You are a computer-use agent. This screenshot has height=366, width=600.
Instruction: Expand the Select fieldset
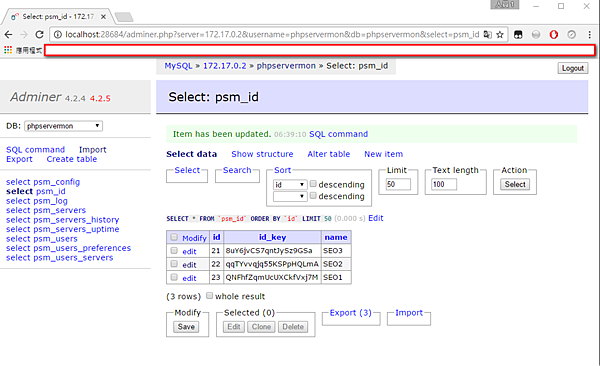pyautogui.click(x=187, y=170)
